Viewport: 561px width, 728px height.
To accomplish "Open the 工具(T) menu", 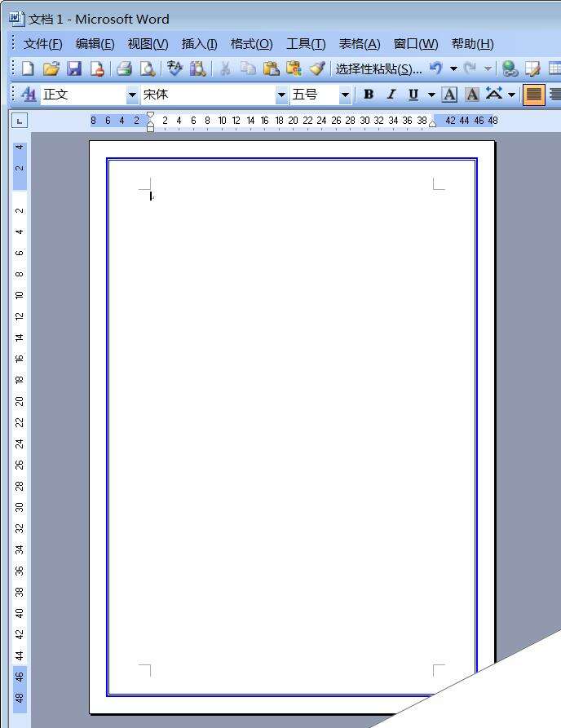I will pyautogui.click(x=306, y=44).
